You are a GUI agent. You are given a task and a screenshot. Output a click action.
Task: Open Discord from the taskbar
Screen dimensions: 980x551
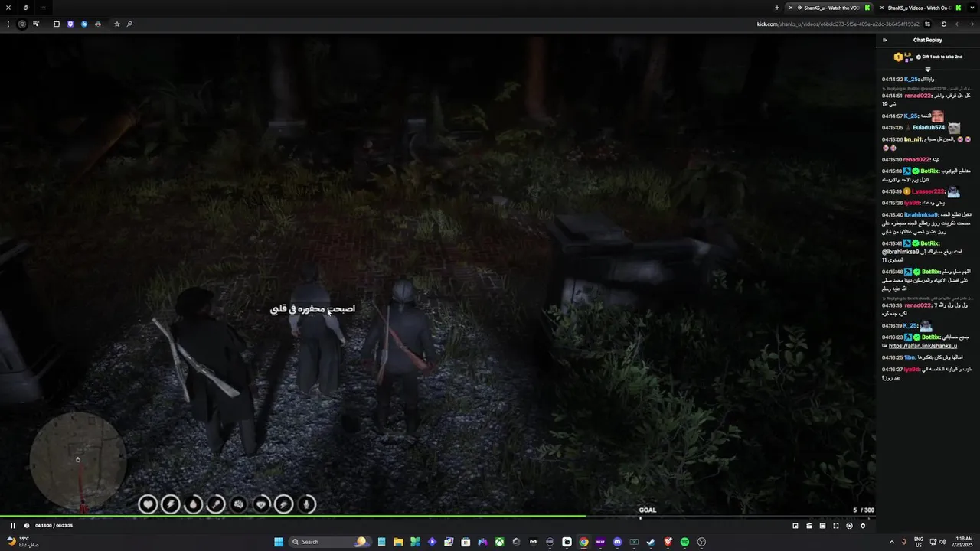point(617,542)
